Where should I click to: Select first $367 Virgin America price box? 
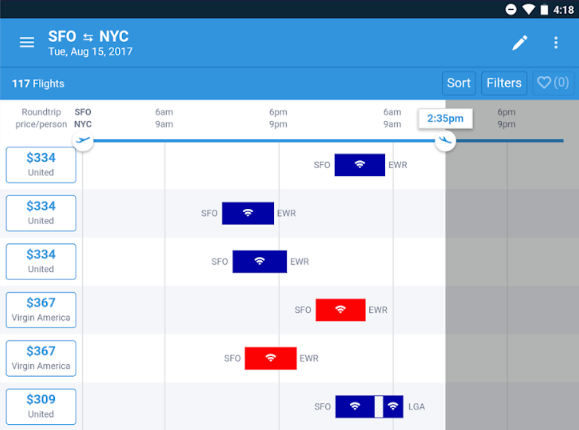41,310
